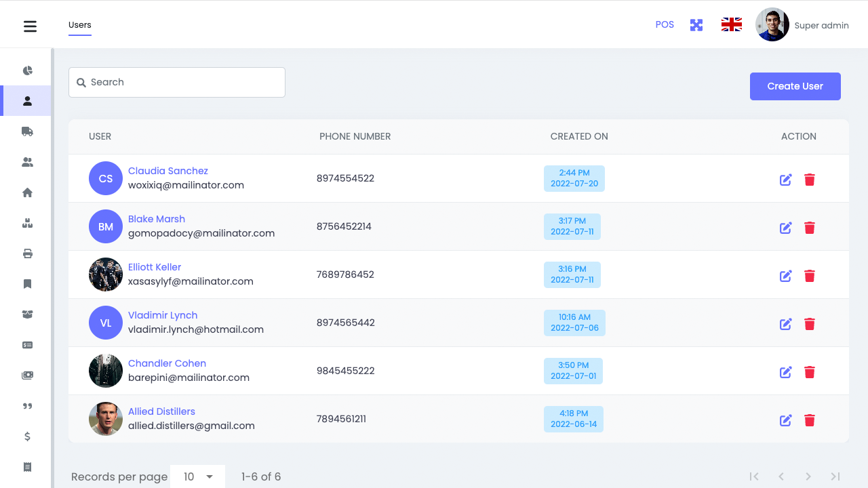Screen dimensions: 868x488
Task: Open the POS link
Action: 665,24
